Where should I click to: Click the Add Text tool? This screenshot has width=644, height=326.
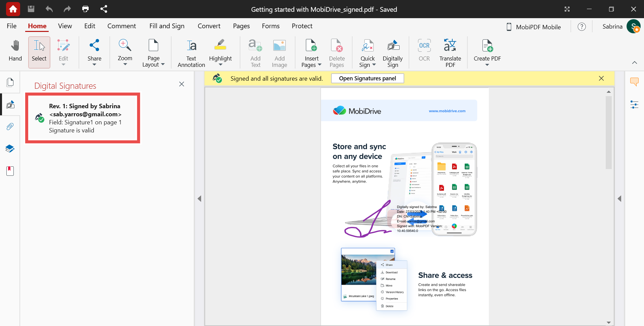[x=256, y=53]
